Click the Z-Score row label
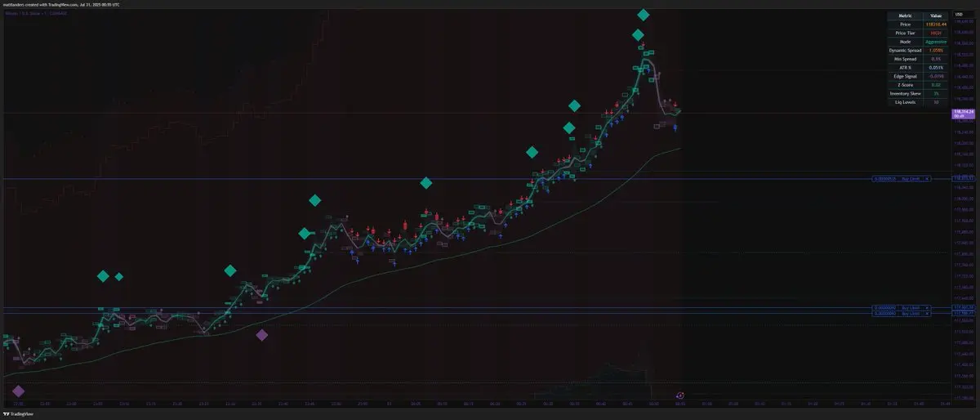This screenshot has height=420, width=980. (x=905, y=85)
